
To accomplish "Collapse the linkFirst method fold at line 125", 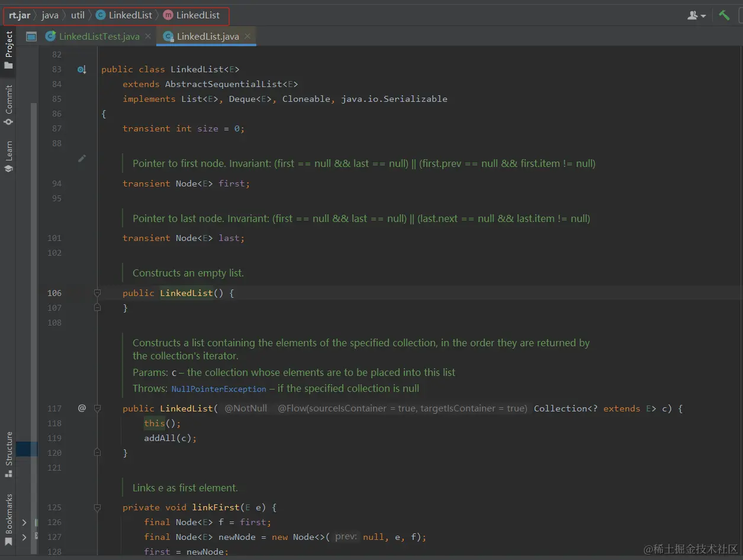I will pyautogui.click(x=97, y=507).
